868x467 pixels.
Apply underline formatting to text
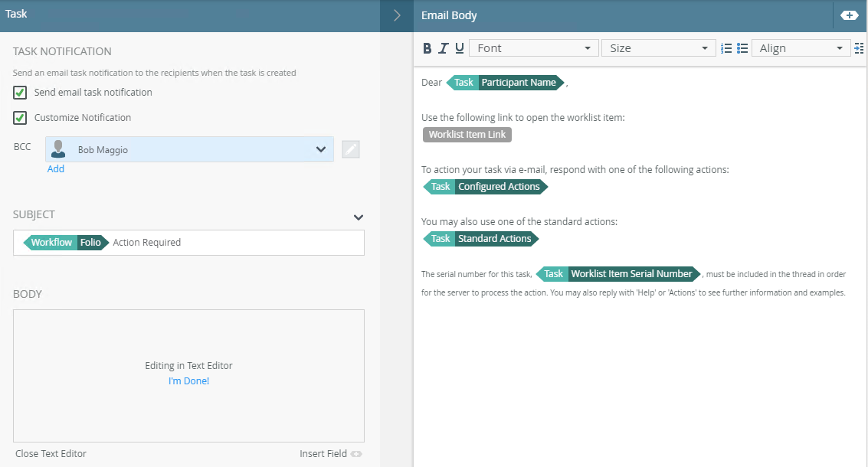click(460, 48)
